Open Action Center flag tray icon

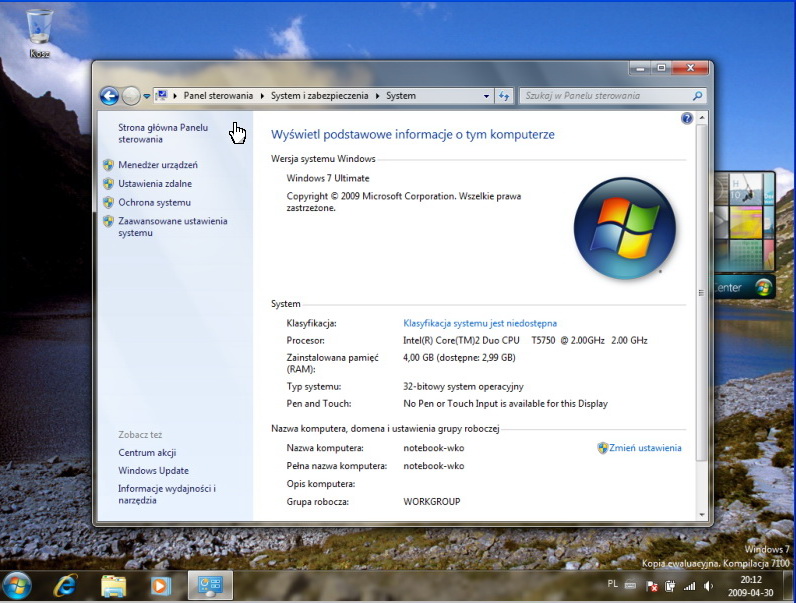pos(652,586)
